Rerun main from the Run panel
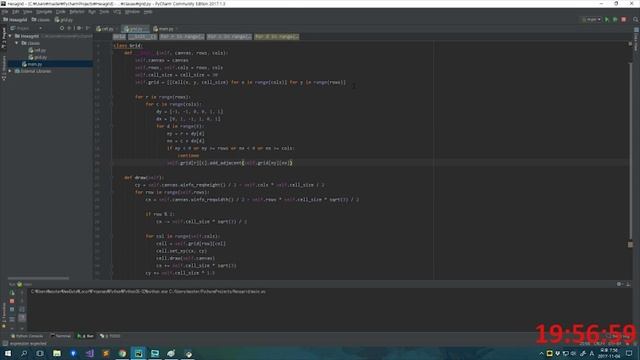This screenshot has height=360, width=640. coord(12,293)
